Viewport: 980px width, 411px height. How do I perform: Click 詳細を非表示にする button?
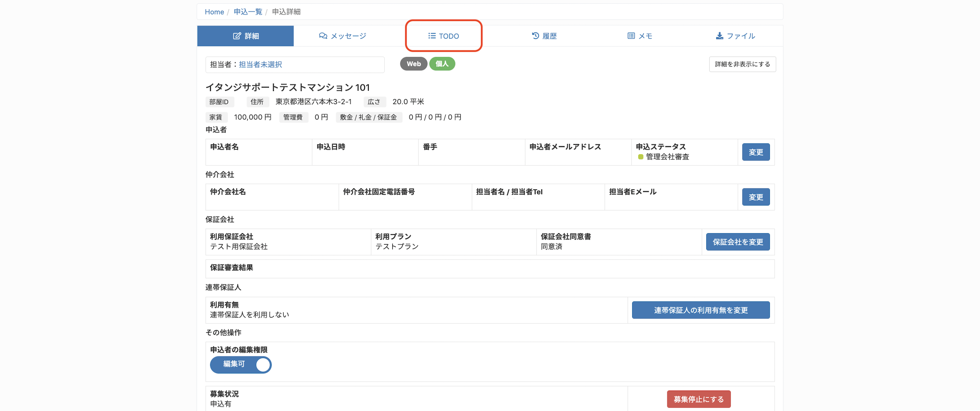(x=742, y=64)
